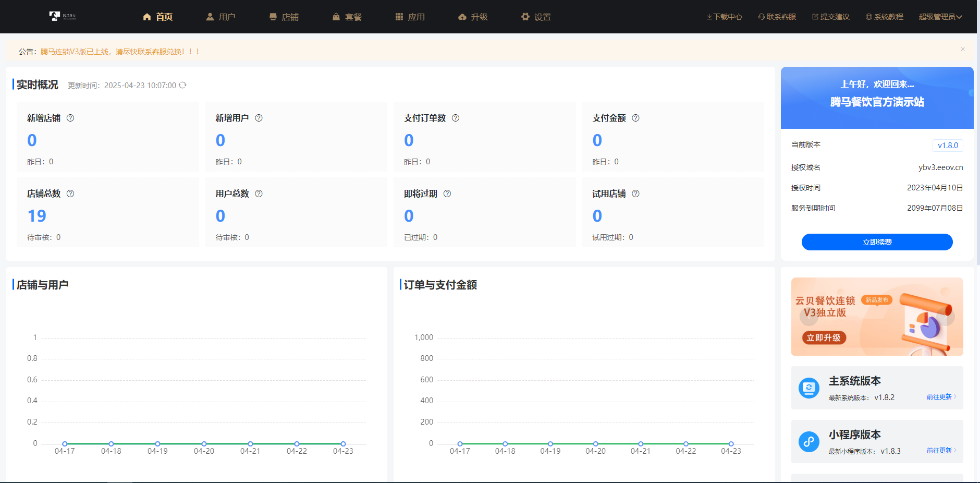Click help icon next to 新增店铺
This screenshot has width=980, height=483.
point(70,118)
